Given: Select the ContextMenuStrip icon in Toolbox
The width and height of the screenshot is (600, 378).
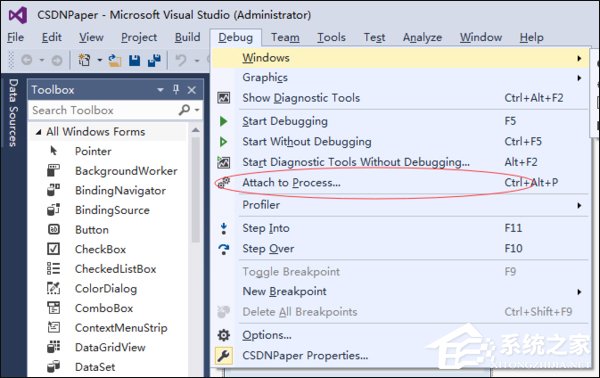Looking at the screenshot, I should [x=54, y=327].
